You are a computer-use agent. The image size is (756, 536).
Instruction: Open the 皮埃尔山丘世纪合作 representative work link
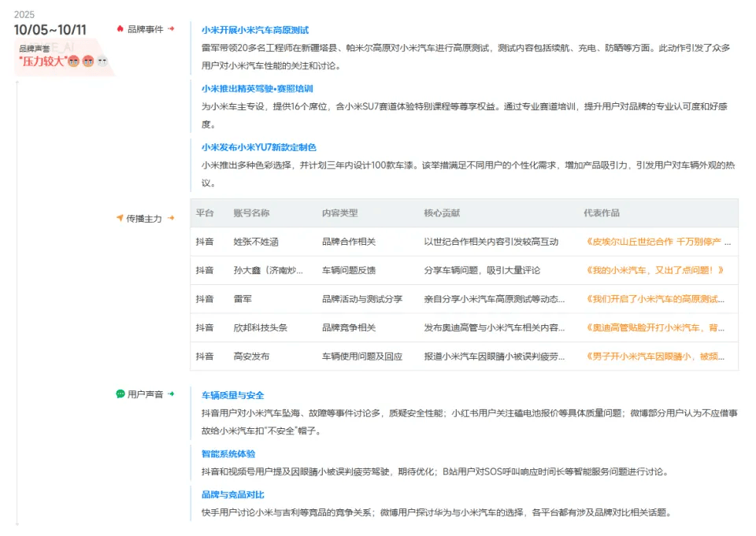(x=658, y=242)
